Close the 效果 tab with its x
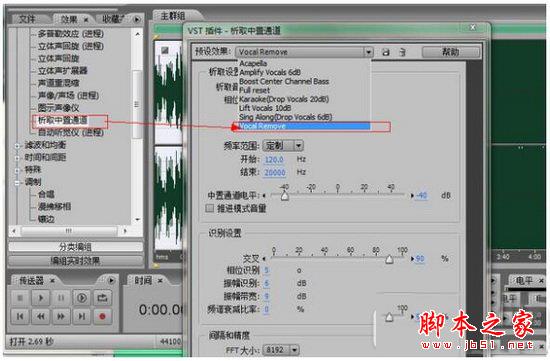 coord(86,20)
